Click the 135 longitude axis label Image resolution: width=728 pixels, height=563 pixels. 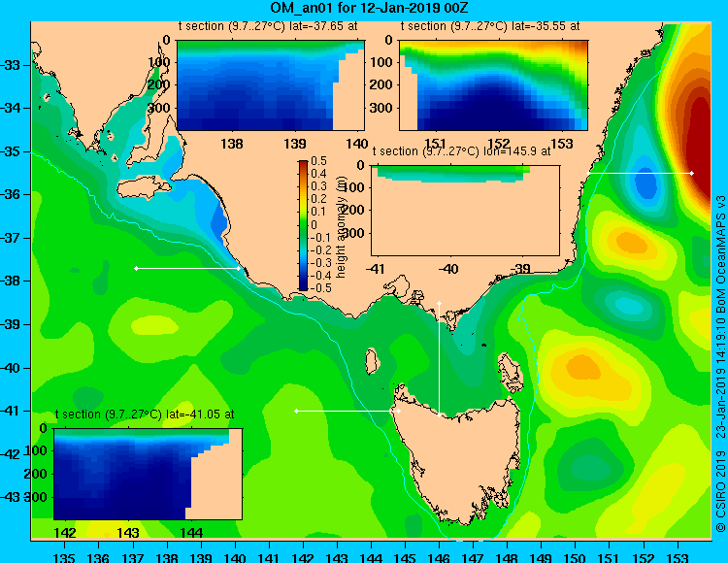tap(64, 558)
